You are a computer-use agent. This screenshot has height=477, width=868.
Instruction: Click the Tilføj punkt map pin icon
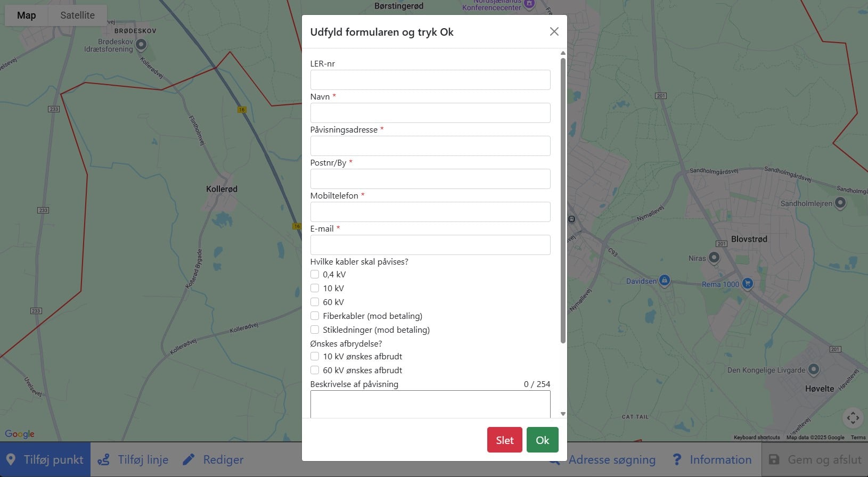pyautogui.click(x=11, y=459)
